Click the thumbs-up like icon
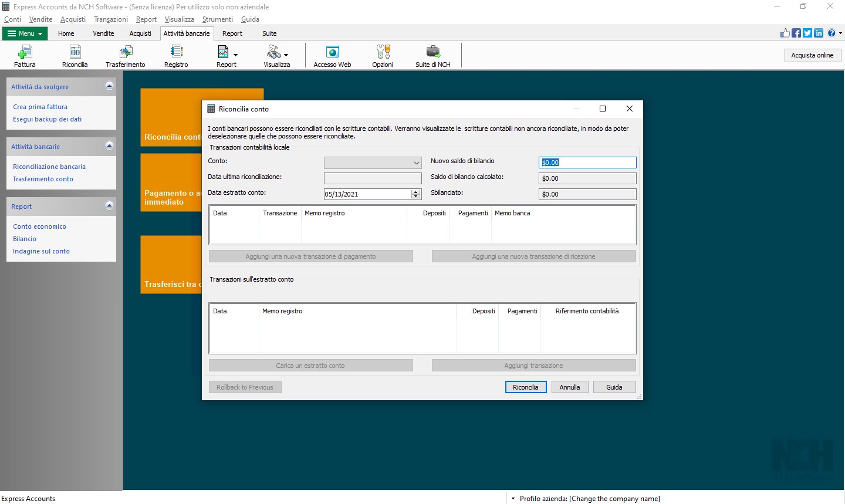Screen dimensions: 845x504 click(x=785, y=33)
